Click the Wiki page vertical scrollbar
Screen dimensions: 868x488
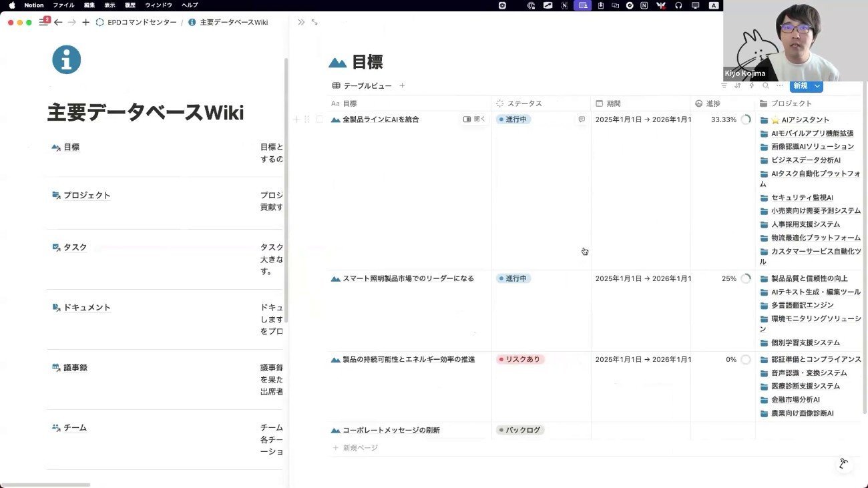pyautogui.click(x=286, y=190)
